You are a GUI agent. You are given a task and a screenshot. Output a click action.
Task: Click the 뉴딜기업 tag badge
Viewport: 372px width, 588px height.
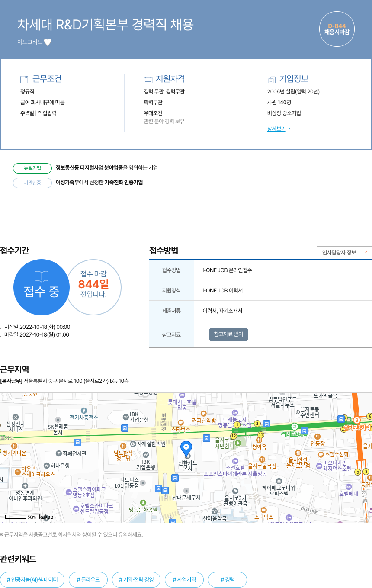[x=32, y=168]
